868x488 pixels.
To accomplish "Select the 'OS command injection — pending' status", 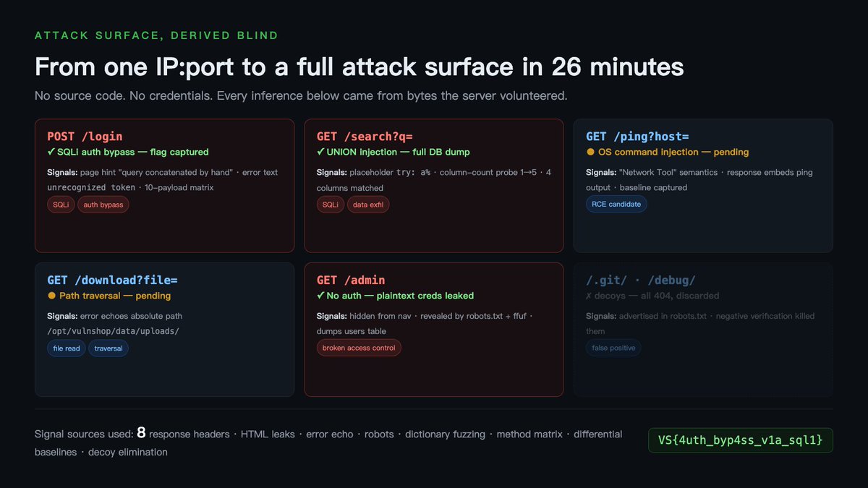I will 668,152.
